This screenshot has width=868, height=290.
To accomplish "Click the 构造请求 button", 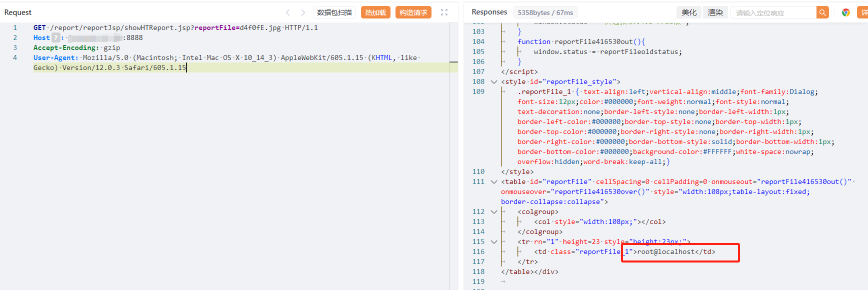I will [x=413, y=12].
